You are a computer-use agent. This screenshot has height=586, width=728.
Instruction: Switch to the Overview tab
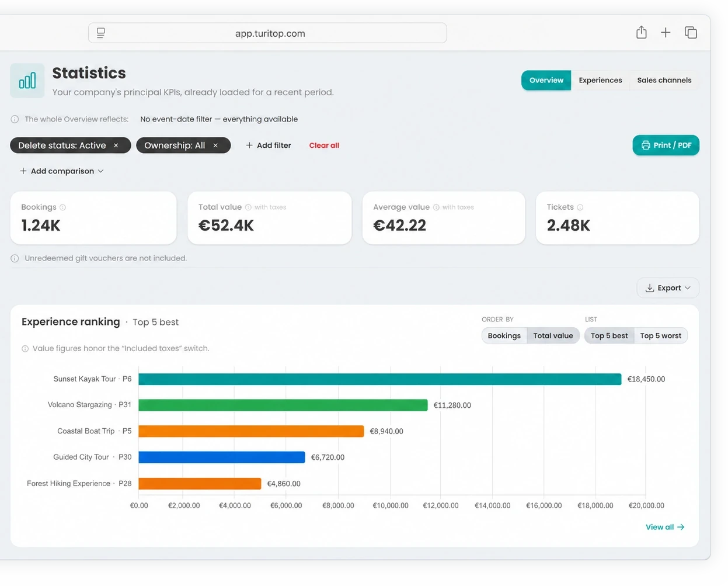click(x=546, y=81)
